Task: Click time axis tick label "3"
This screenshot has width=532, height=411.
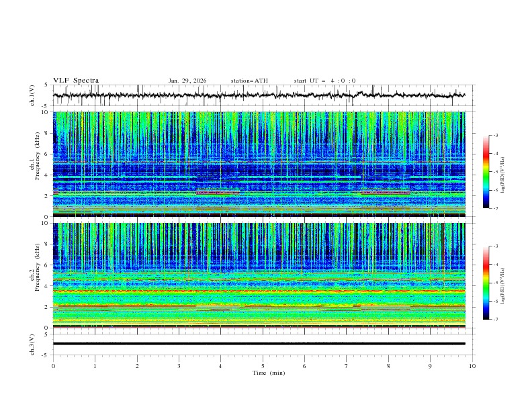Action: tap(179, 366)
